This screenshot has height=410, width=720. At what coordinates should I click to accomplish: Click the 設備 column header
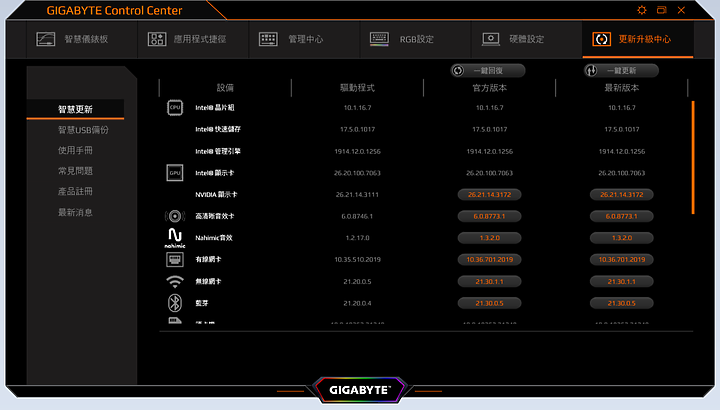click(225, 88)
